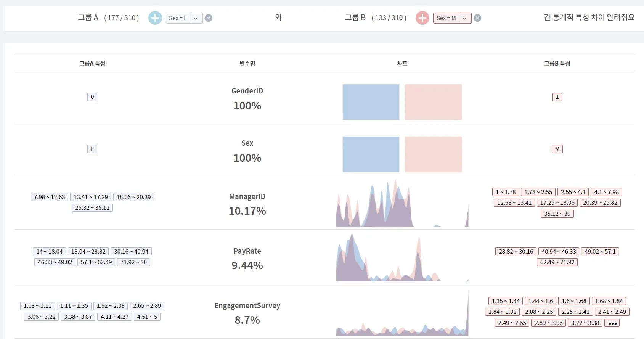Screen dimensions: 644x339
Task: Remove the Sex=F filter with its x icon
Action: [x=209, y=18]
